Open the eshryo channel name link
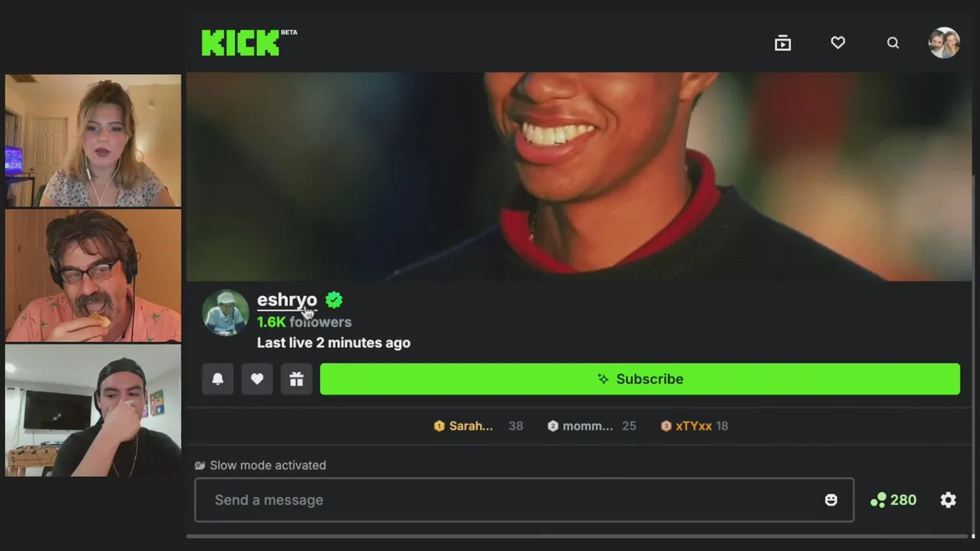Screen dimensions: 980x551 click(287, 299)
